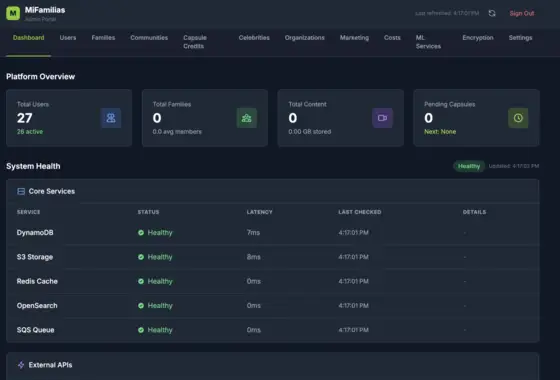The height and width of the screenshot is (380, 560).
Task: Select the Celebrities tab
Action: [x=254, y=38]
